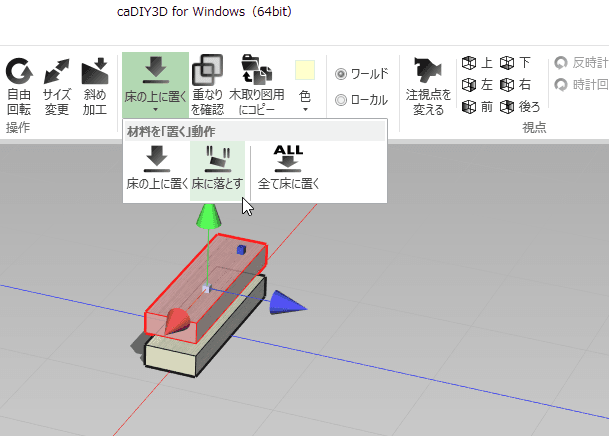
Task: Switch view to 左 (left)
Action: coord(477,85)
